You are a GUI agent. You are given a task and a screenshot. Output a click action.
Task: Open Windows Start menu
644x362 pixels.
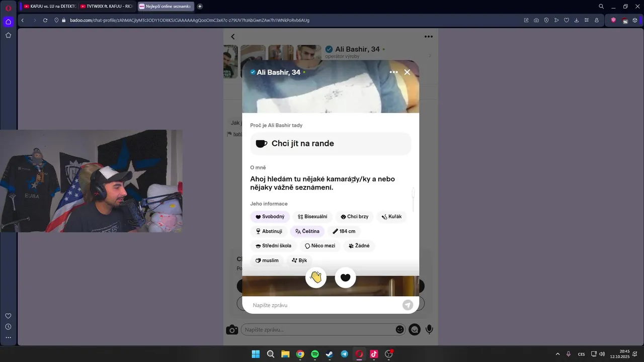point(256,354)
